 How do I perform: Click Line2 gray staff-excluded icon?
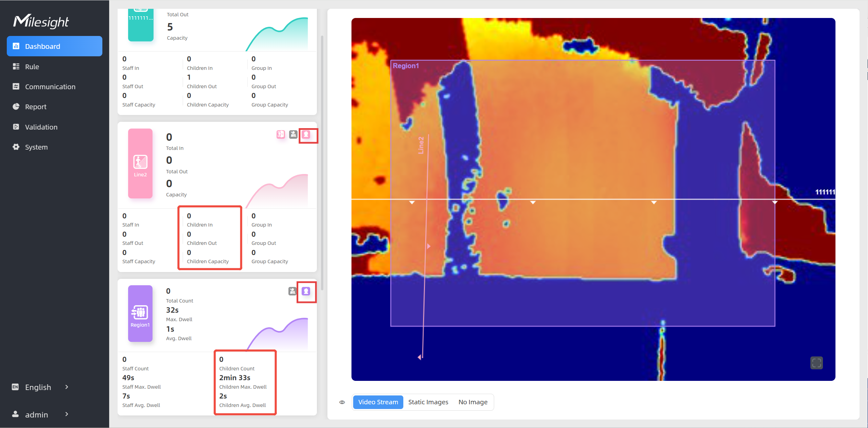(x=293, y=135)
